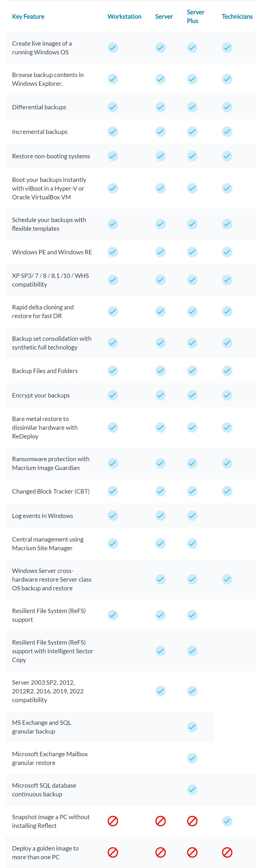
Task: Click Server checkmark for Server 2003 SP2 compatibility row
Action: click(x=161, y=691)
